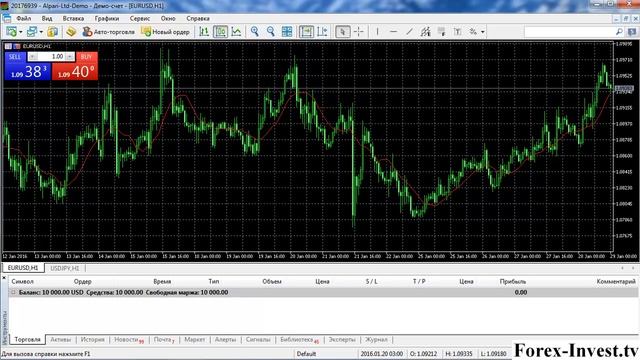Tile the chart windows
This screenshot has width=640, height=360.
[x=287, y=31]
